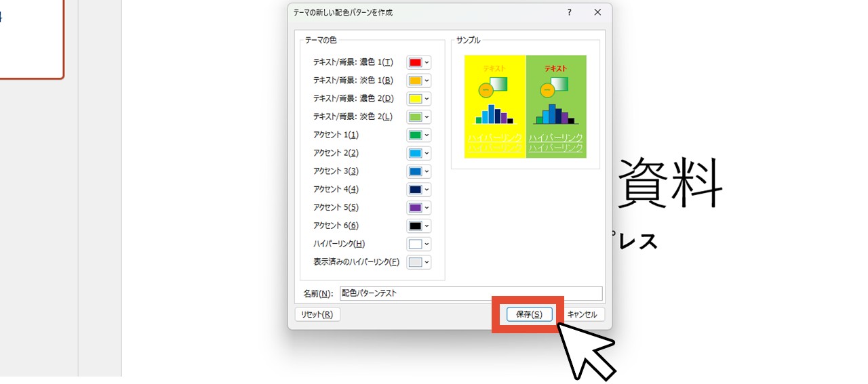Change the アクセント 6 black color swatch

point(418,226)
